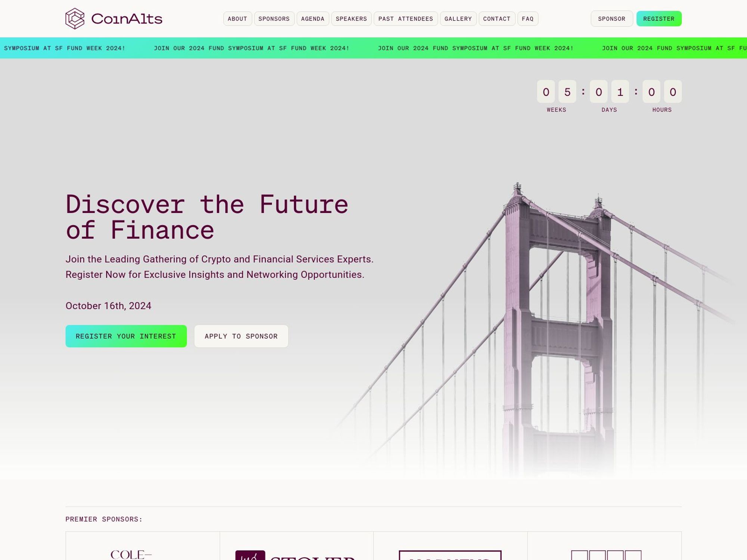Click the APPLY TO SPONSOR button

[241, 336]
